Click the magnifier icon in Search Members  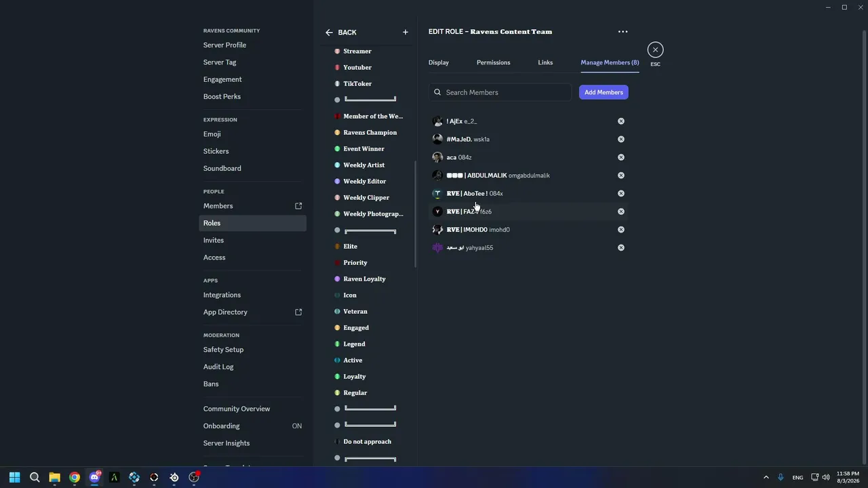[x=437, y=92]
